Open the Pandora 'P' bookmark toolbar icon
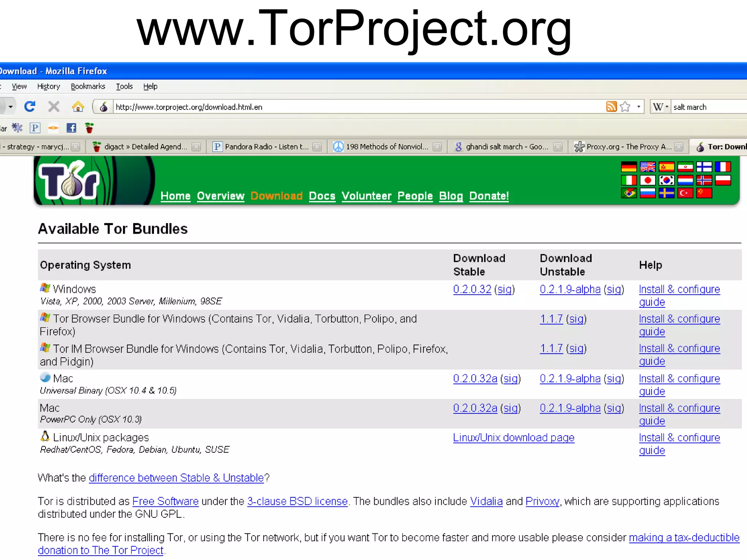 (x=35, y=128)
